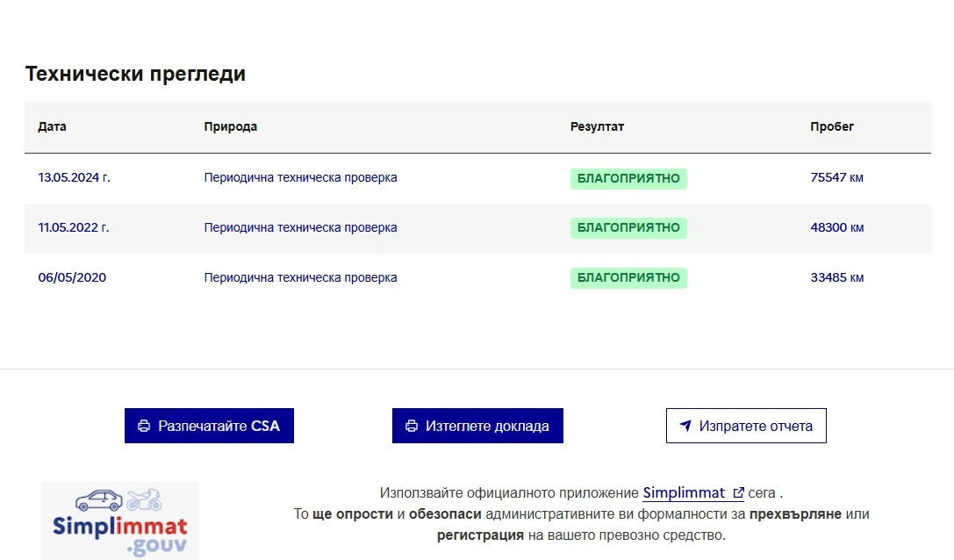Click the 75547 км mileage value
This screenshot has height=560, width=954.
coord(837,177)
